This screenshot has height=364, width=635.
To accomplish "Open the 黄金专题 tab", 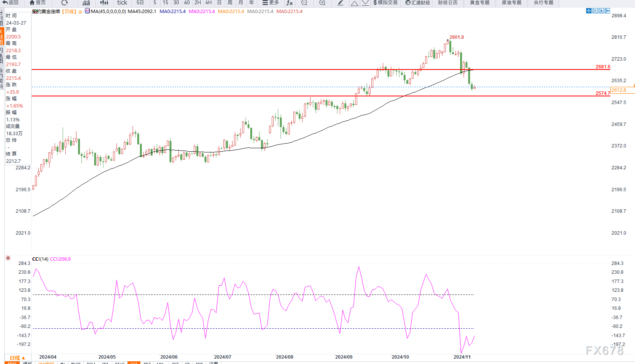I will (479, 3).
